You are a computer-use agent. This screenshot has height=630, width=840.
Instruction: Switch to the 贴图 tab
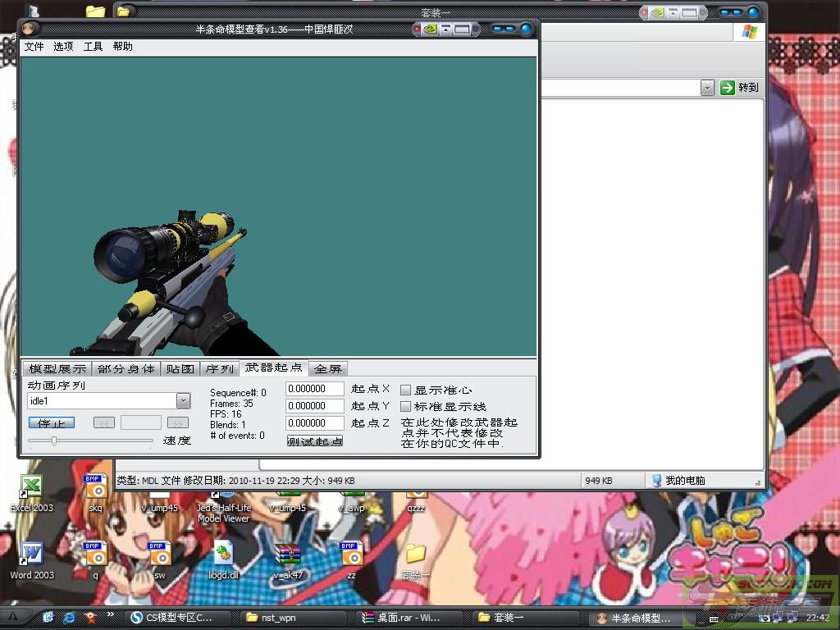click(180, 369)
